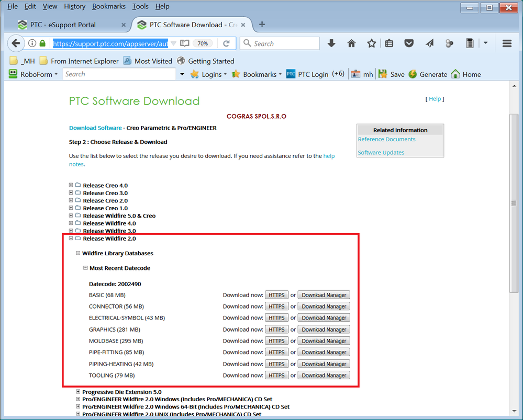Open the View menu
The image size is (523, 420).
[x=50, y=6]
